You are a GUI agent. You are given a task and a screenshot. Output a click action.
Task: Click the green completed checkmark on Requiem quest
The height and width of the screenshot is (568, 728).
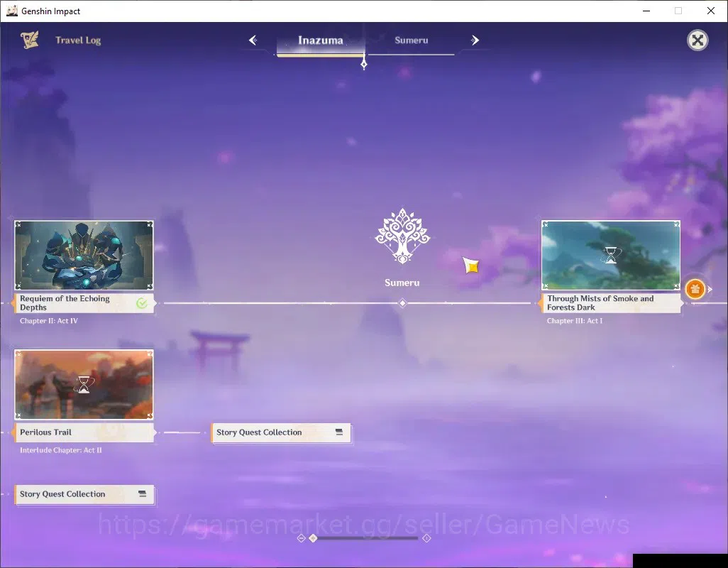click(x=142, y=303)
